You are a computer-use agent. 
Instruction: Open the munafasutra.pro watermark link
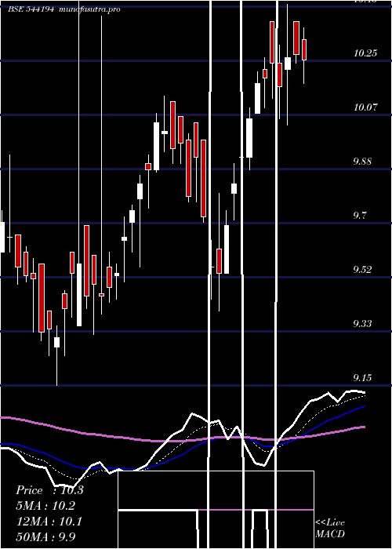pyautogui.click(x=89, y=9)
